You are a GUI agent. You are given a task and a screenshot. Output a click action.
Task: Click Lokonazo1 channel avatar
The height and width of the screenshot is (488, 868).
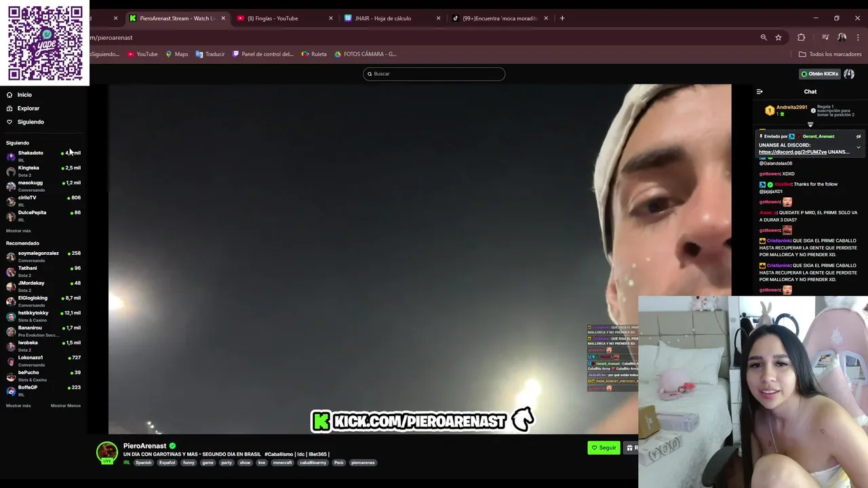pyautogui.click(x=11, y=361)
